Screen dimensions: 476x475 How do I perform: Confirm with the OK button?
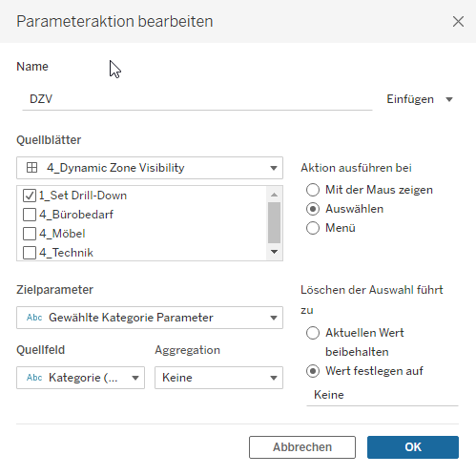413,447
